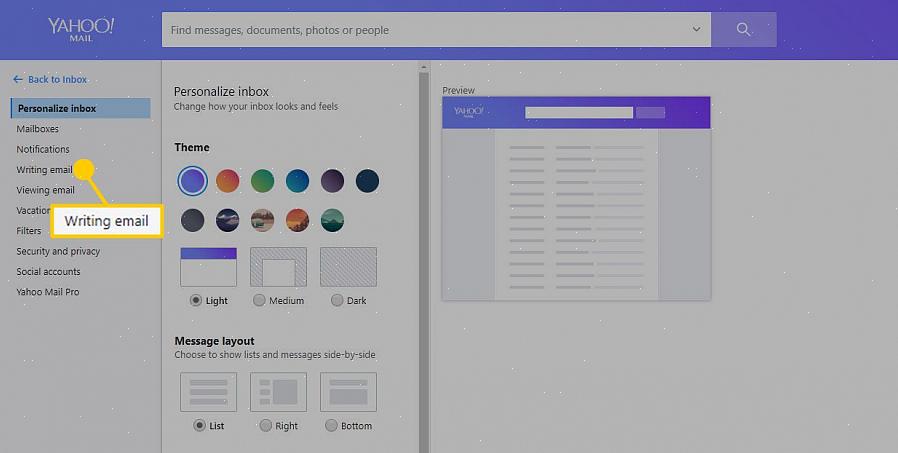Select the purple-blue theme swatch
This screenshot has height=453, width=898.
192,181
